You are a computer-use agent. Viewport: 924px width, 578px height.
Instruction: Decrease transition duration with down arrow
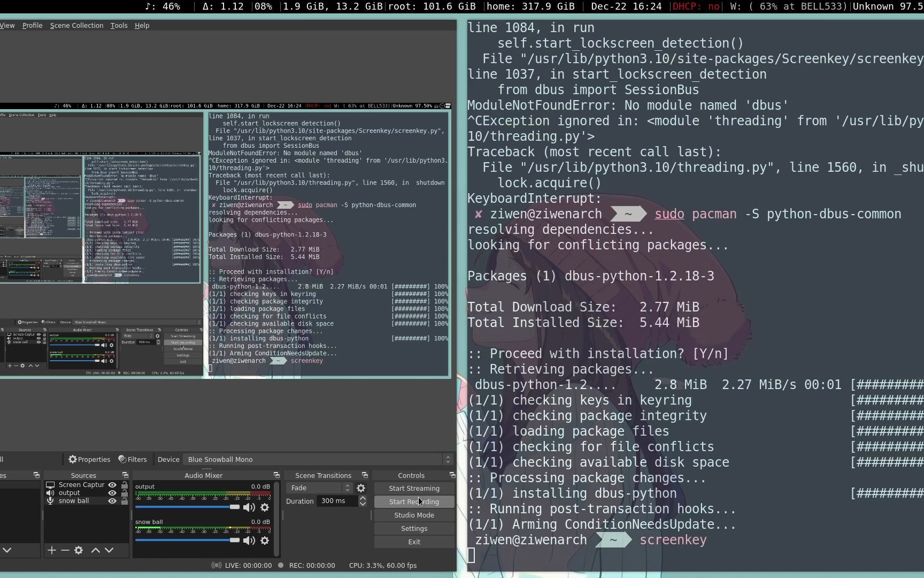point(363,504)
